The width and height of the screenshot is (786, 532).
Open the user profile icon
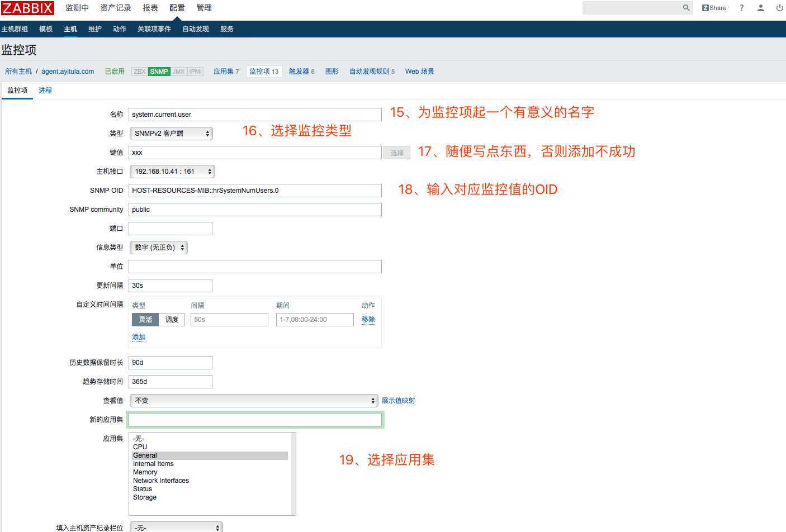[x=760, y=8]
